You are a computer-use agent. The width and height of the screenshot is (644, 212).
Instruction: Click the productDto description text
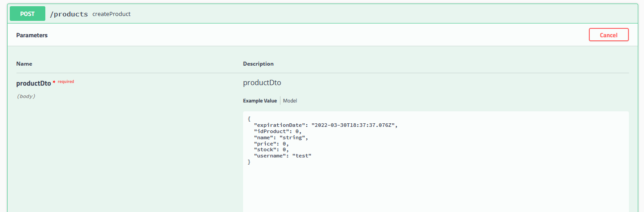click(x=262, y=82)
